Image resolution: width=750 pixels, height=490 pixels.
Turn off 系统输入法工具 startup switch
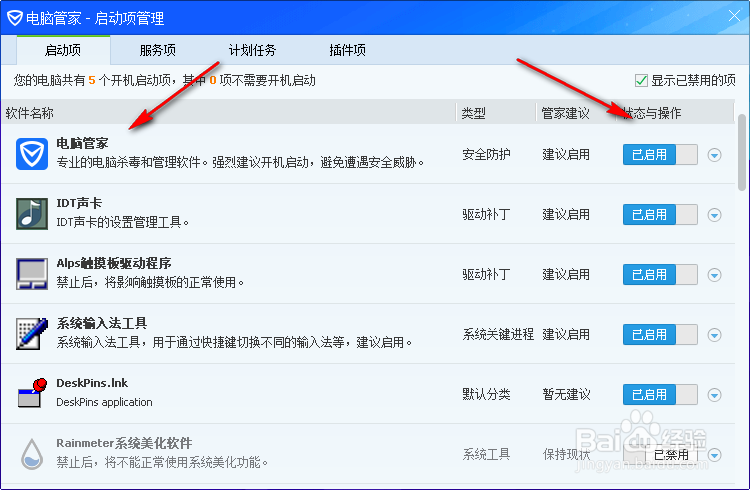660,334
